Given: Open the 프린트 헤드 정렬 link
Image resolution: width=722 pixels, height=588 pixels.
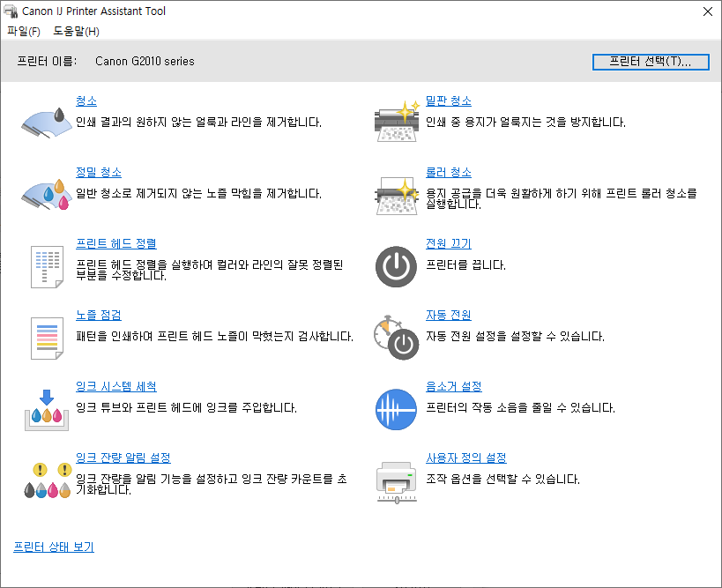Looking at the screenshot, I should [x=116, y=243].
